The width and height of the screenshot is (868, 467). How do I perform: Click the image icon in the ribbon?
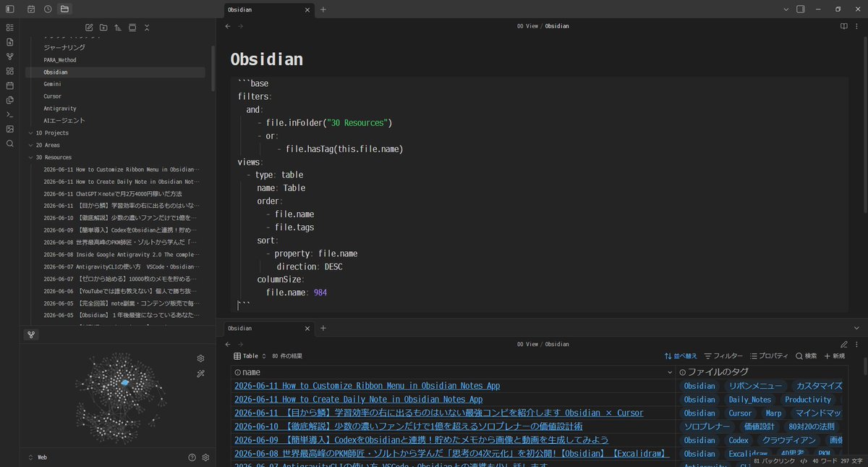pos(9,129)
